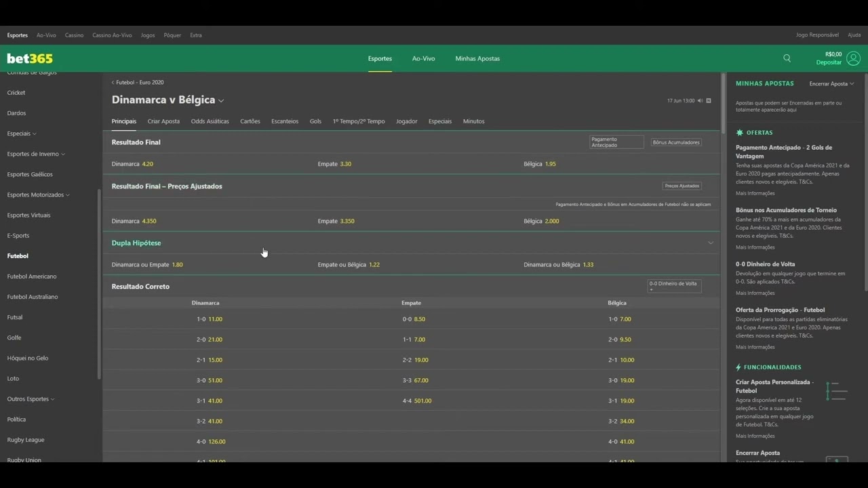Open the Jogador tab
This screenshot has width=868, height=488.
(x=407, y=121)
